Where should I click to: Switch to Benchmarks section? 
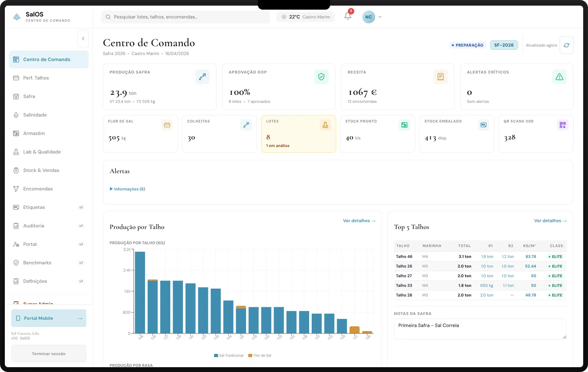tap(37, 262)
